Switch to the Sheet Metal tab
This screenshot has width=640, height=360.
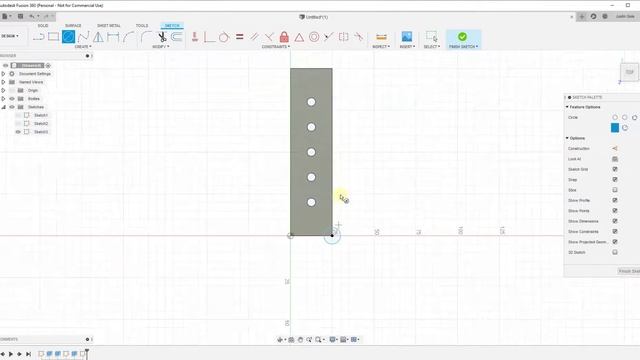click(x=109, y=26)
